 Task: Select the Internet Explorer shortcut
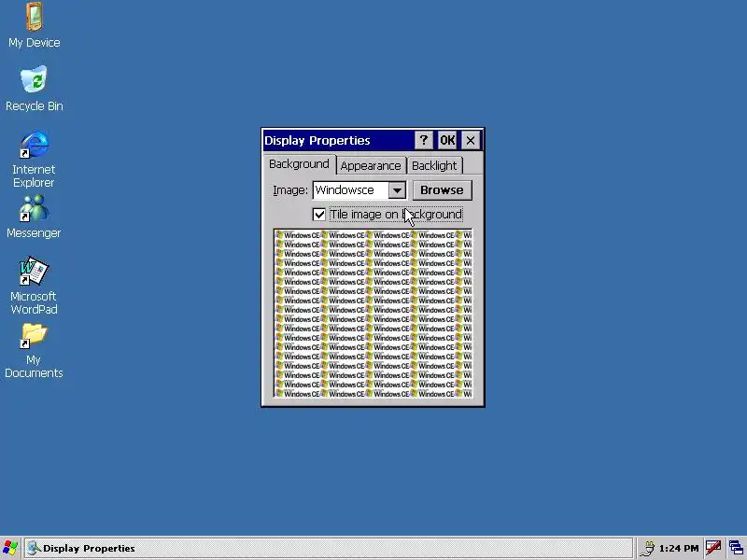tap(34, 159)
